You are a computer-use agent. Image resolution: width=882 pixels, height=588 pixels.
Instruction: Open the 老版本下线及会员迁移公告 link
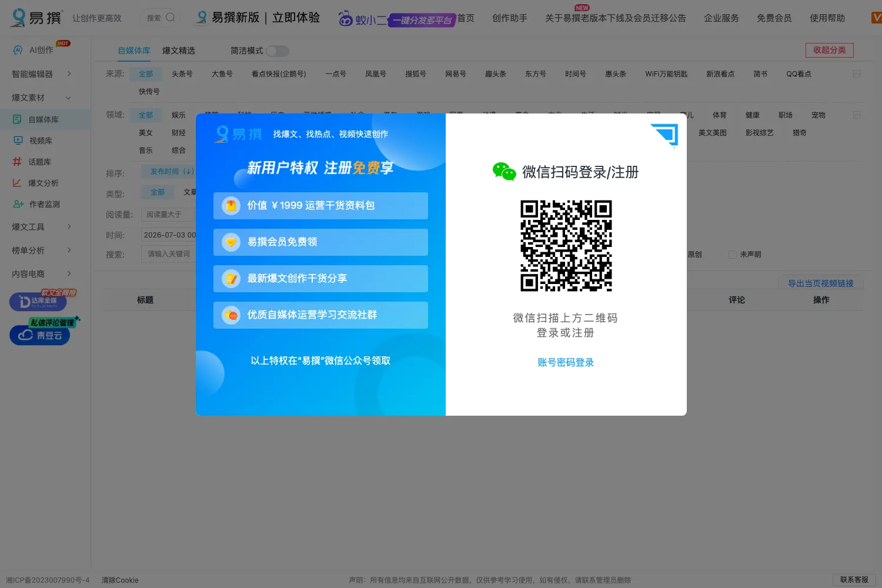(616, 18)
